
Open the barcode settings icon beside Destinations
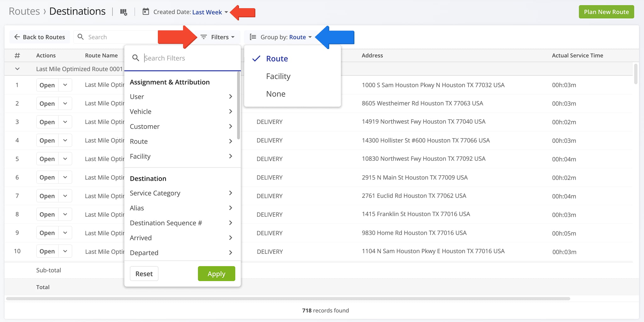[x=124, y=12]
